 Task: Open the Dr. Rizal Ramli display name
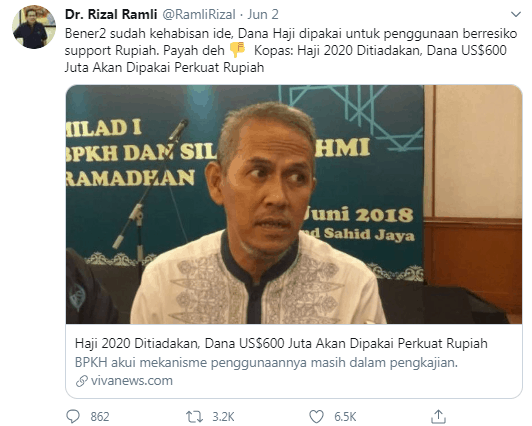[x=111, y=14]
